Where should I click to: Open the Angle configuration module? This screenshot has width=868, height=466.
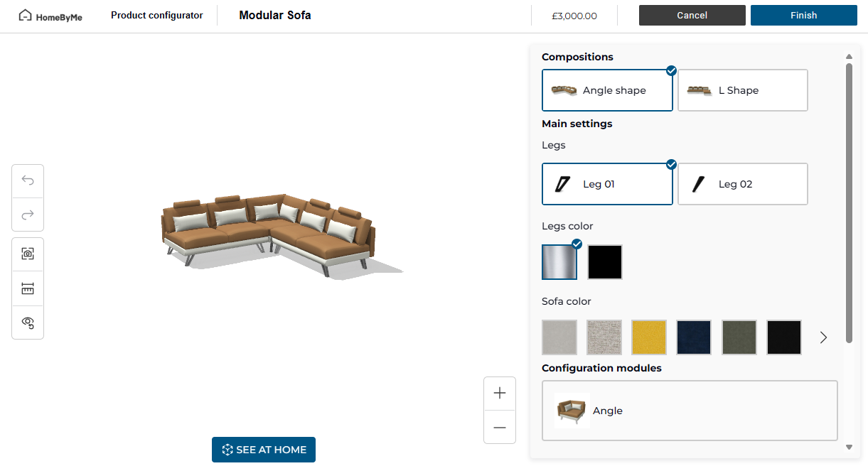689,411
